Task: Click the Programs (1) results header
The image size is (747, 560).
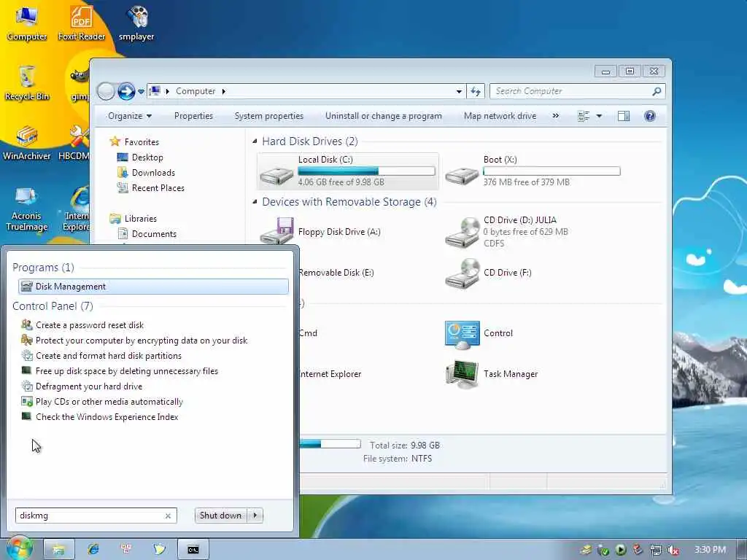Action: 43,267
